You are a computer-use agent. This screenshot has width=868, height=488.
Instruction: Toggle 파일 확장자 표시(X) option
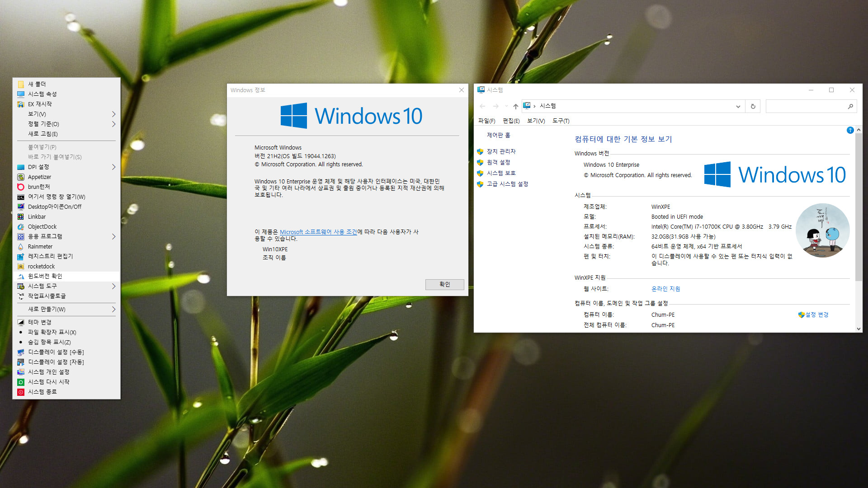[x=66, y=333]
